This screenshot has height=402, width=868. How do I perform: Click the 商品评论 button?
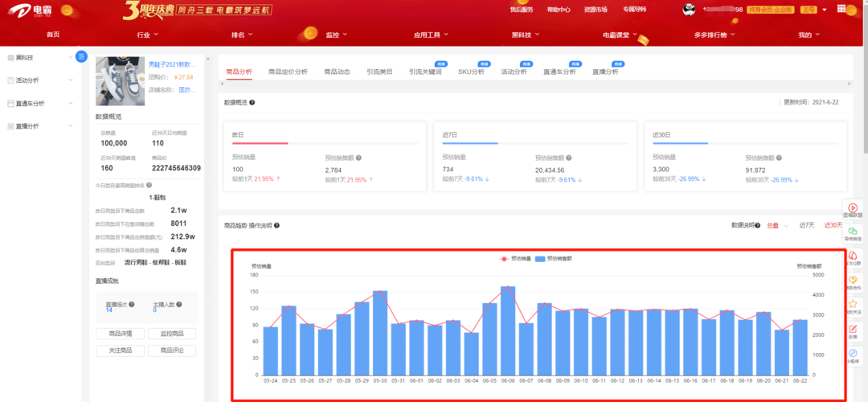[172, 351]
